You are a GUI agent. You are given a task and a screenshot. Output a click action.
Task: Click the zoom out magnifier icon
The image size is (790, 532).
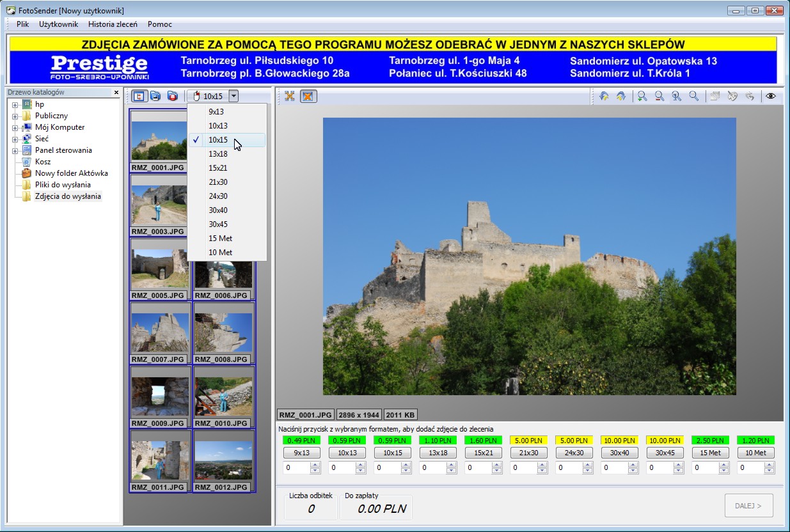pyautogui.click(x=659, y=96)
